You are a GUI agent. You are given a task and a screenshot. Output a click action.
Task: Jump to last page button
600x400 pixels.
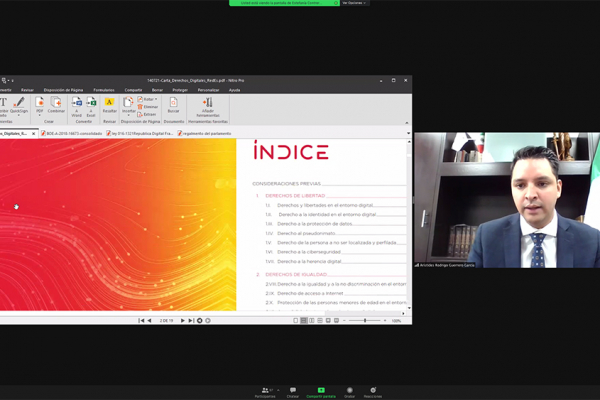(191, 320)
